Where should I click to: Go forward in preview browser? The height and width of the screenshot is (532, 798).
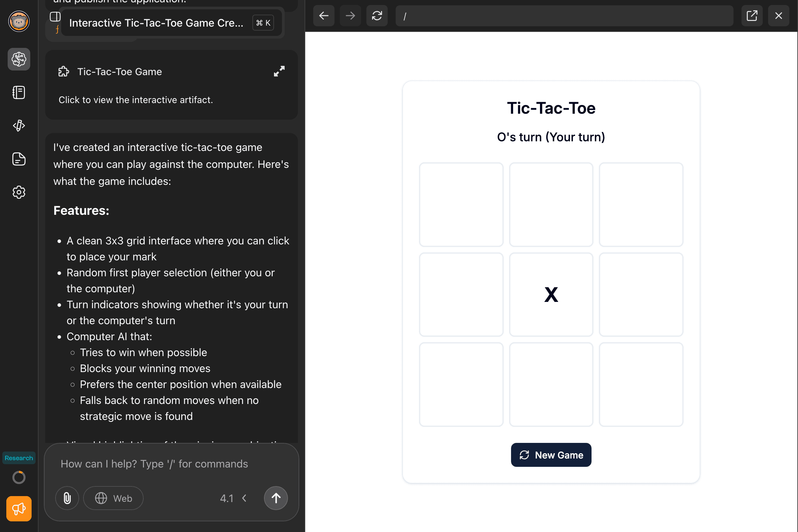point(350,16)
